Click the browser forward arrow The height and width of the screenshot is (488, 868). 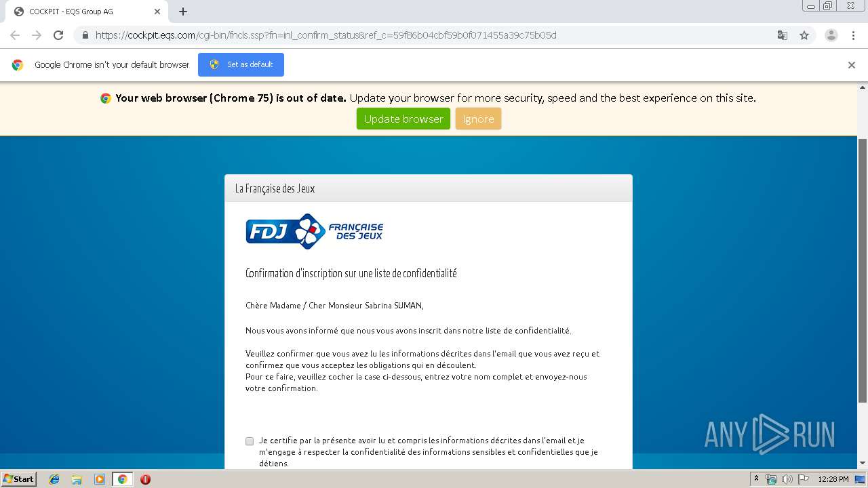(37, 35)
